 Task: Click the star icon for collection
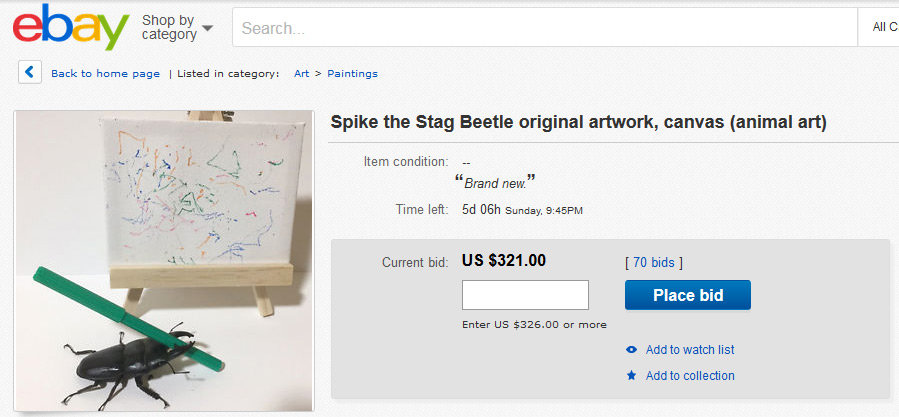click(631, 376)
